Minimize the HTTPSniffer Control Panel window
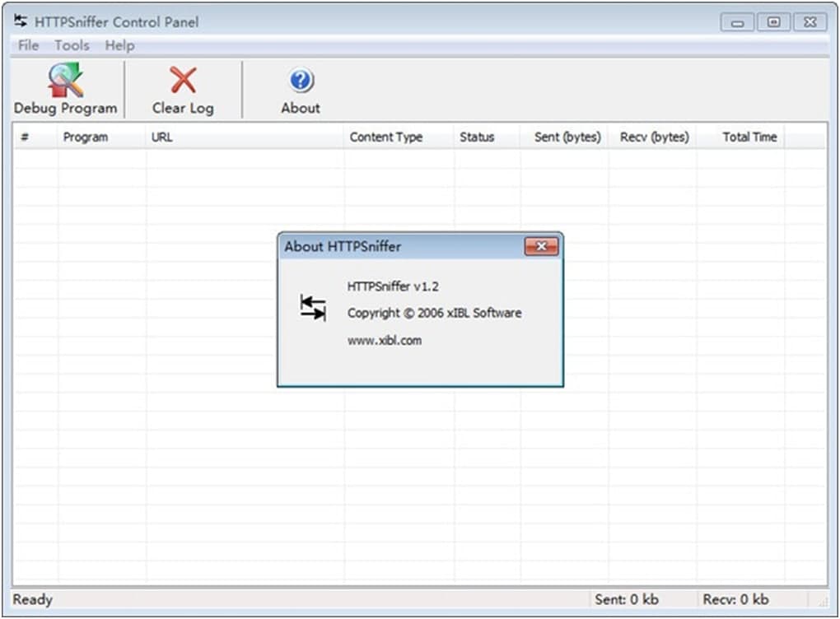The height and width of the screenshot is (619, 840). (737, 22)
